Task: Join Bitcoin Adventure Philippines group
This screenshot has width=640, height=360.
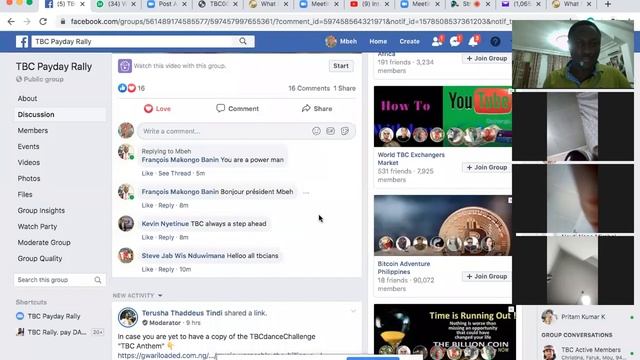Action: 487,276
